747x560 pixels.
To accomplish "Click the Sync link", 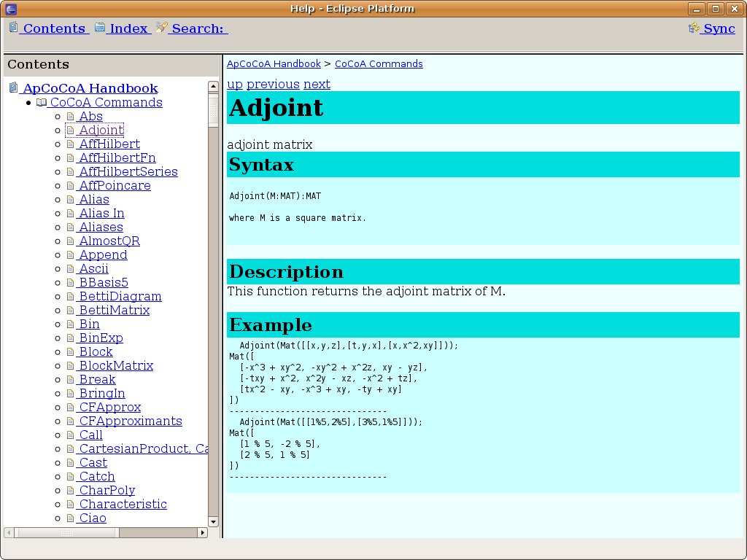I will pyautogui.click(x=719, y=28).
